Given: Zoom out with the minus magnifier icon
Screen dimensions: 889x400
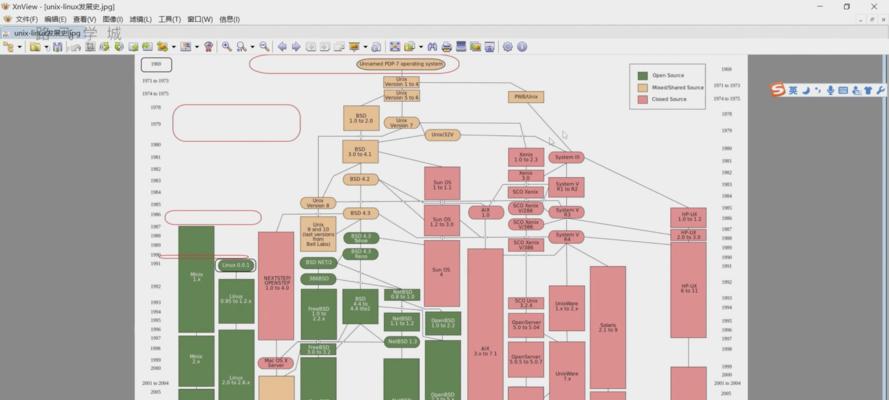Looking at the screenshot, I should [264, 46].
